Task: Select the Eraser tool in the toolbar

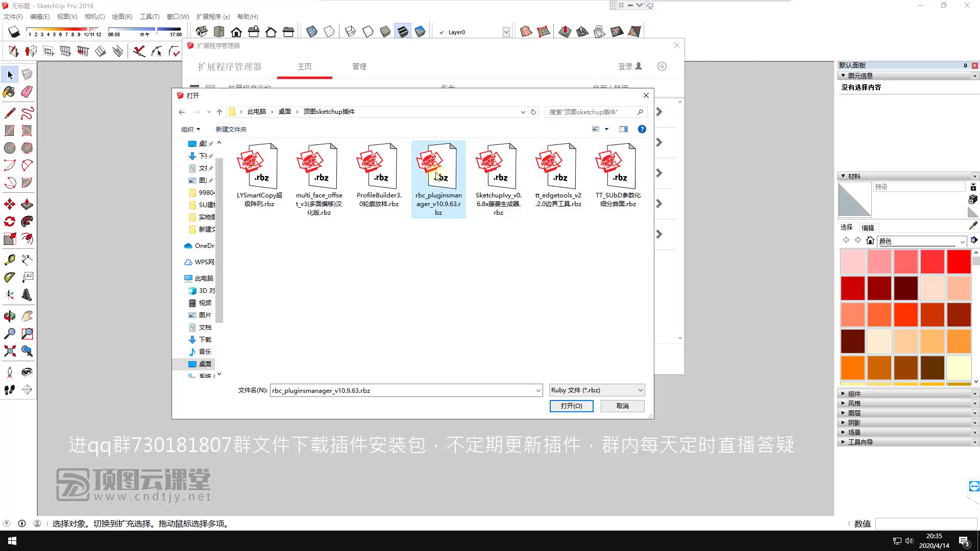Action: [28, 92]
